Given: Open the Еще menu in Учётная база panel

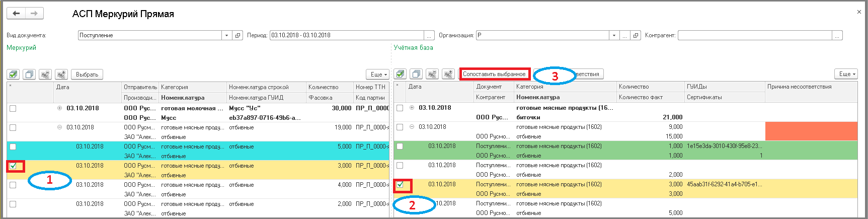Looking at the screenshot, I should point(847,74).
